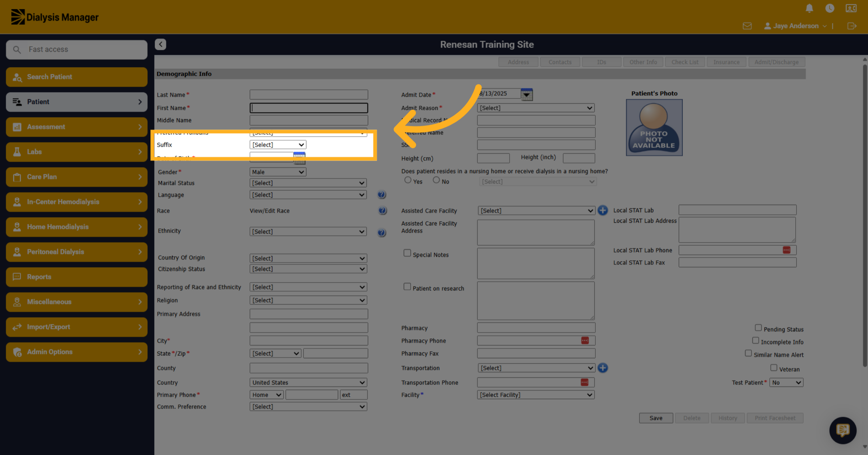The height and width of the screenshot is (455, 868).
Task: Open the Suffix dropdown
Action: (278, 145)
